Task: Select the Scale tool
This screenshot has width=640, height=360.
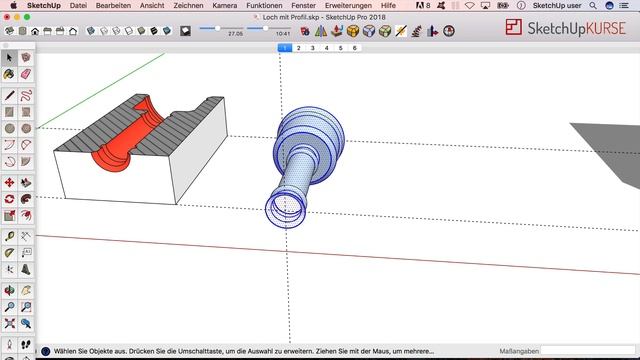Action: pos(9,216)
